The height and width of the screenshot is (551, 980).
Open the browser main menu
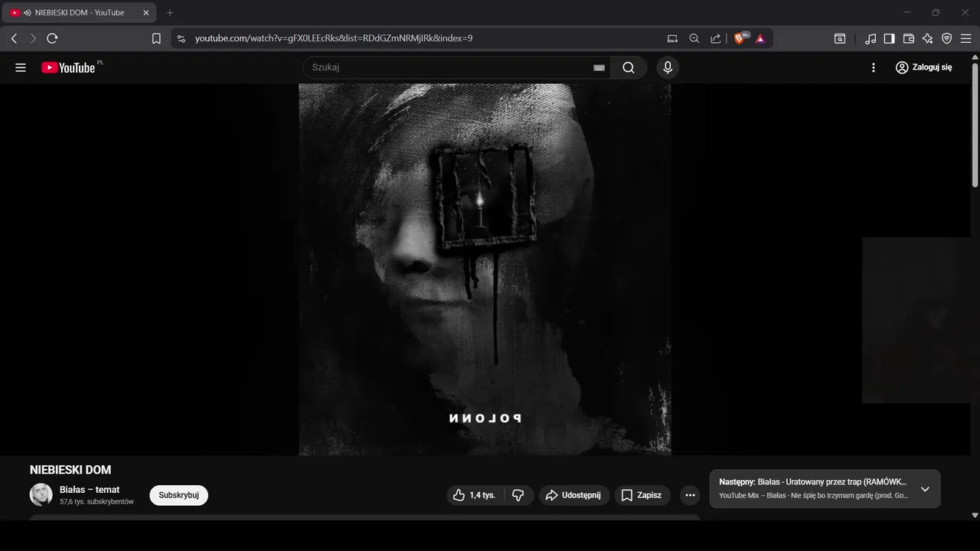point(965,38)
